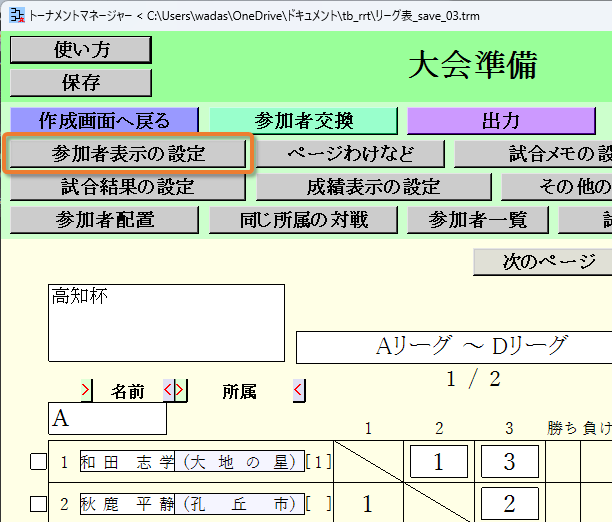Click the 所属 column label
The height and width of the screenshot is (522, 612).
(x=239, y=391)
